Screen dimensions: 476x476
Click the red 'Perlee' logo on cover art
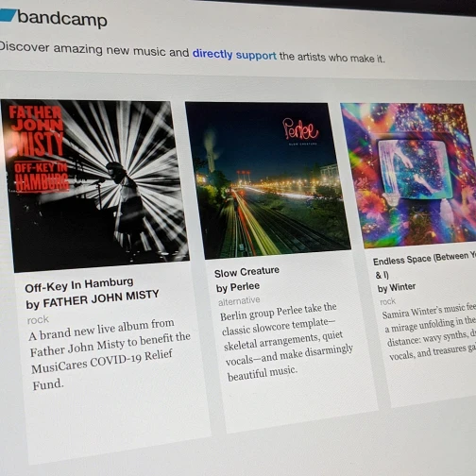(x=300, y=129)
